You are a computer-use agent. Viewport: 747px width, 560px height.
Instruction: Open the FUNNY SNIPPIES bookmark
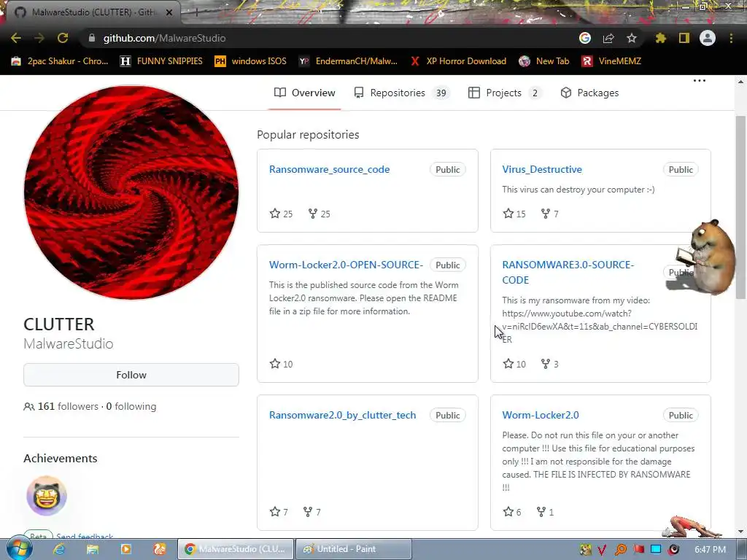click(x=161, y=61)
